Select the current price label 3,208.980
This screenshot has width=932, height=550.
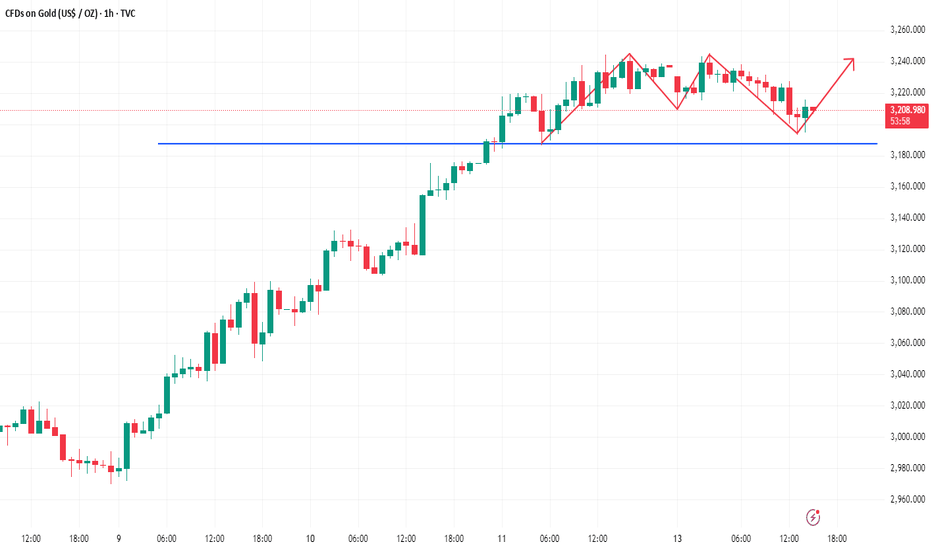point(908,110)
